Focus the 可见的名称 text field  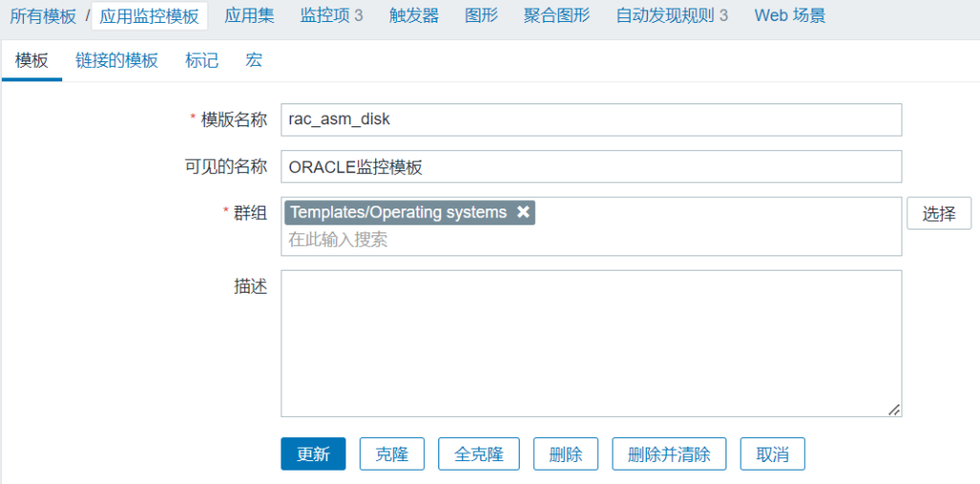pyautogui.click(x=590, y=166)
